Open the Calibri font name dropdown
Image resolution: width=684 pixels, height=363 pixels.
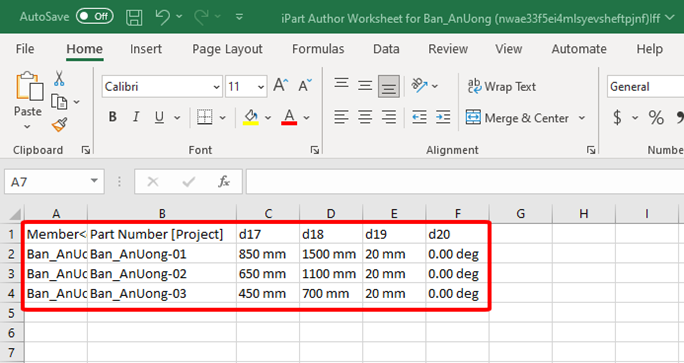click(217, 87)
